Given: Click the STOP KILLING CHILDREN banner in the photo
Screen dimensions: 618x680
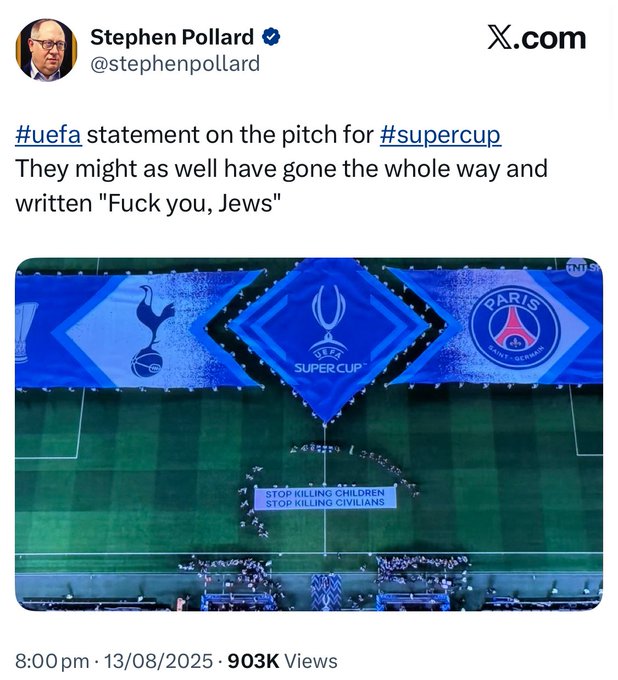Looking at the screenshot, I should [325, 498].
